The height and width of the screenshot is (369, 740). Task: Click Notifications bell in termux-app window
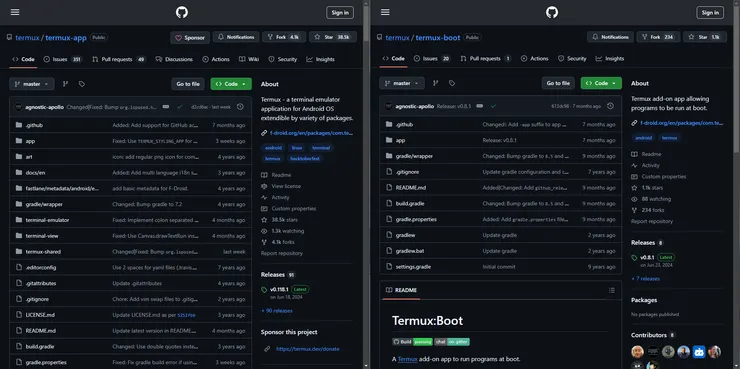236,37
